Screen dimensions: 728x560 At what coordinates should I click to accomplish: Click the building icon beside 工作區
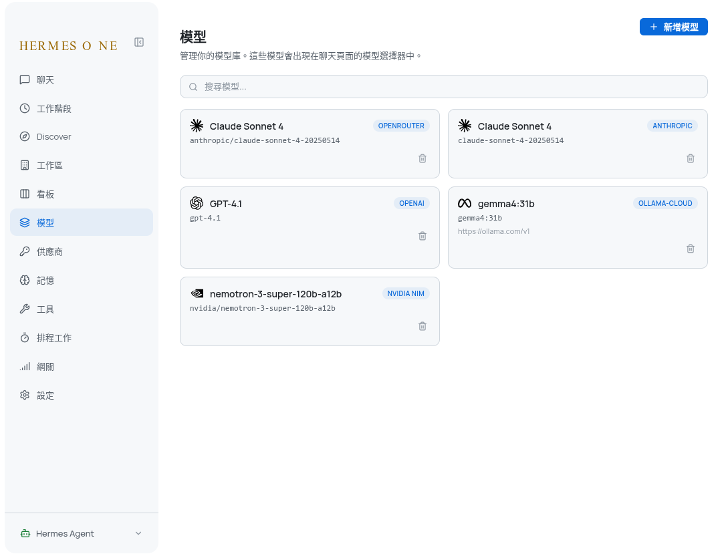click(25, 165)
